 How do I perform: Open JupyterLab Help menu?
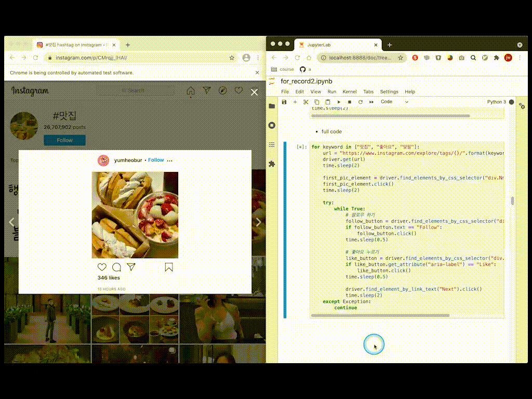click(x=410, y=91)
